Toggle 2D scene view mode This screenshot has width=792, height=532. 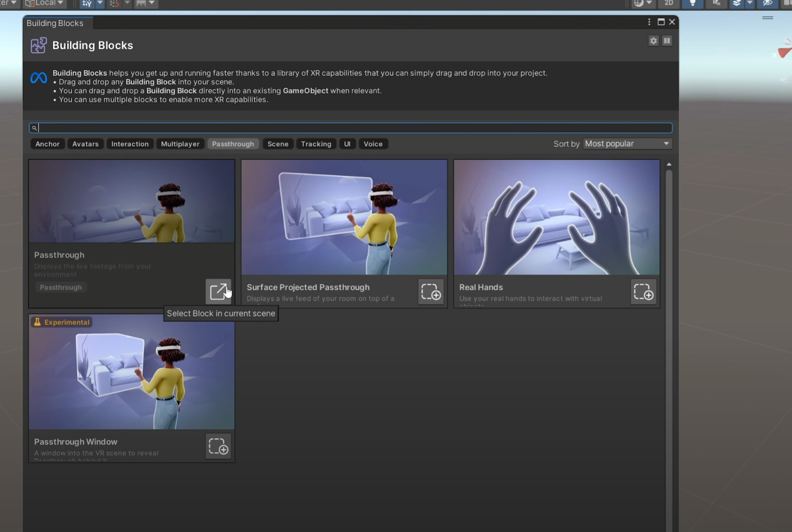pos(669,3)
